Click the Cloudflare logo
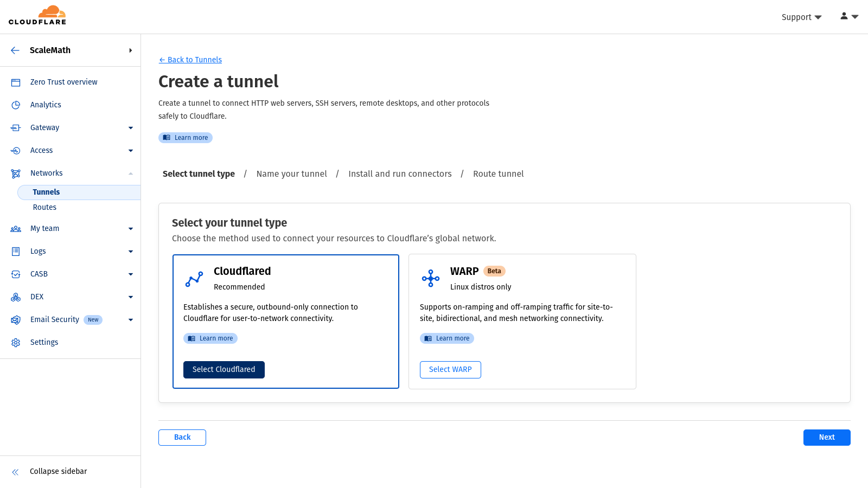The image size is (868, 488). 37,16
